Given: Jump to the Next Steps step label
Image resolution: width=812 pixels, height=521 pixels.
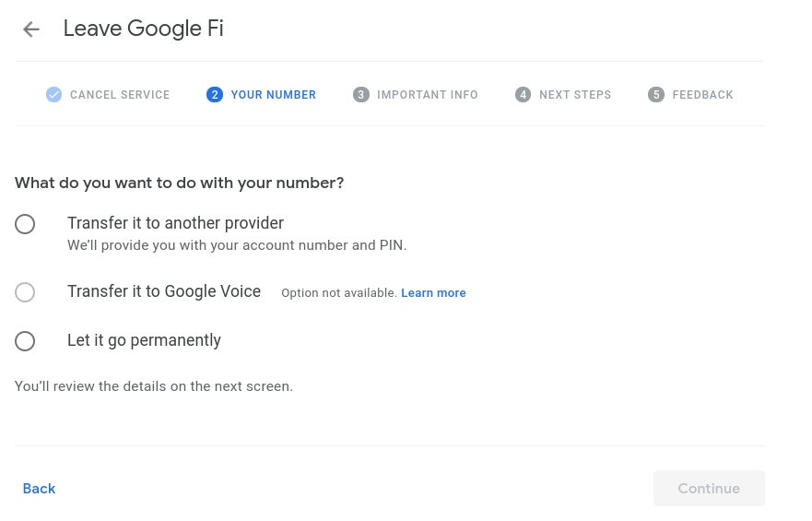Looking at the screenshot, I should point(575,95).
